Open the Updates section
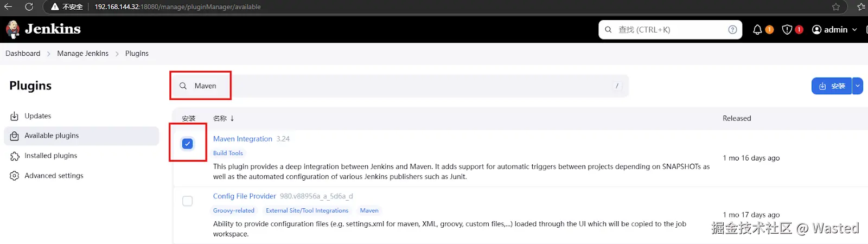 click(81, 116)
